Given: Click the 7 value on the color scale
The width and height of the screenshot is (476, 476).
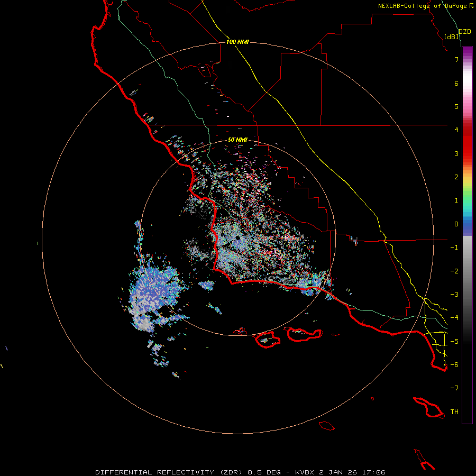Looking at the screenshot, I should (x=456, y=59).
